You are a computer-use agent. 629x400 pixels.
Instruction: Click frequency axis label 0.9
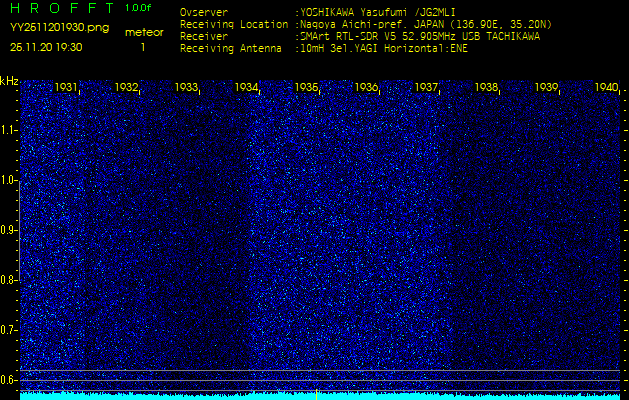tap(9, 230)
